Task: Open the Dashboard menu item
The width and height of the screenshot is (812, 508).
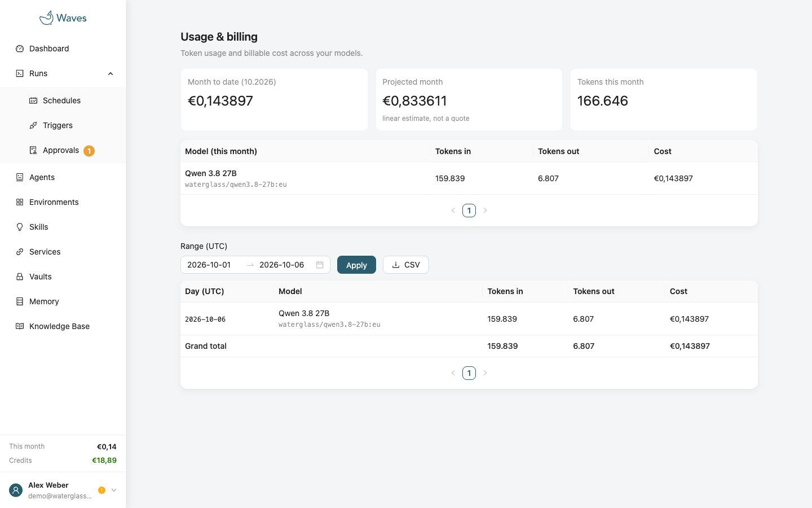Action: click(x=63, y=49)
